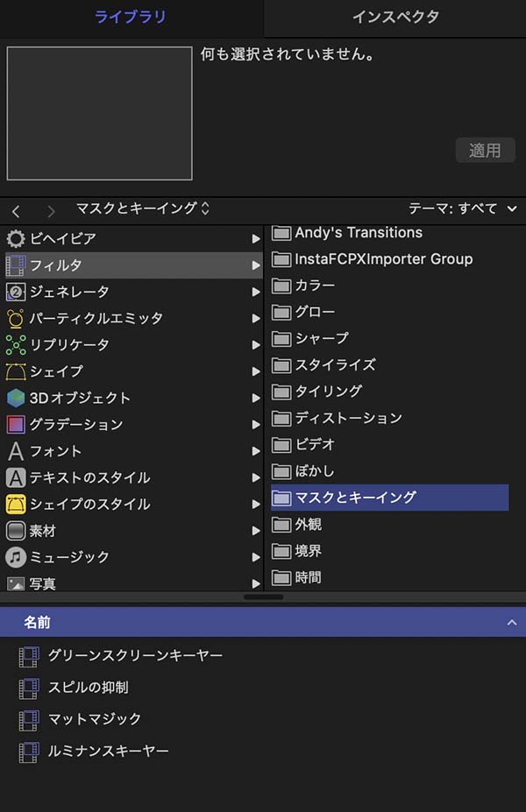The image size is (526, 812).
Task: Select マットマジック filter name
Action: (x=95, y=719)
